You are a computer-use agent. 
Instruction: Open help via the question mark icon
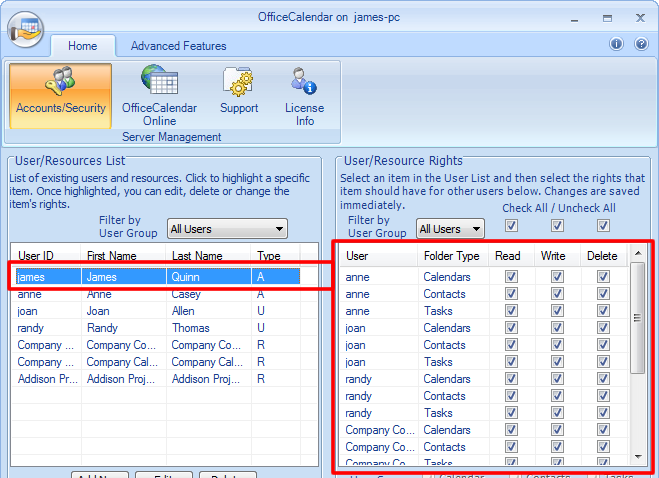point(641,44)
